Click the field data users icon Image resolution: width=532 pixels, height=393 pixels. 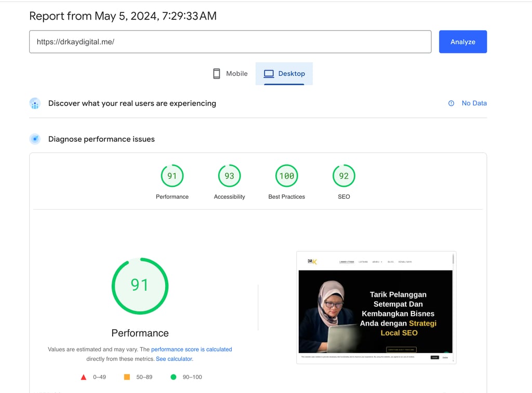(x=35, y=103)
